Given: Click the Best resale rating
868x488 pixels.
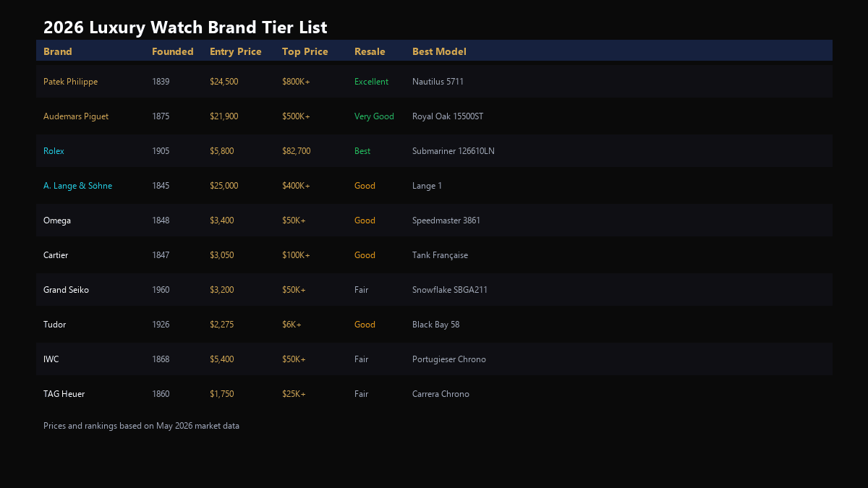Looking at the screenshot, I should tap(362, 151).
